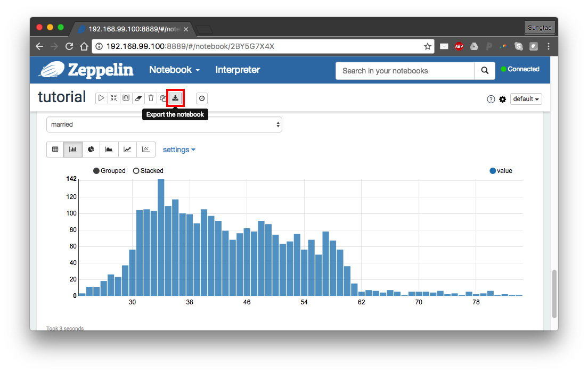Export the notebook using the download icon

(175, 98)
